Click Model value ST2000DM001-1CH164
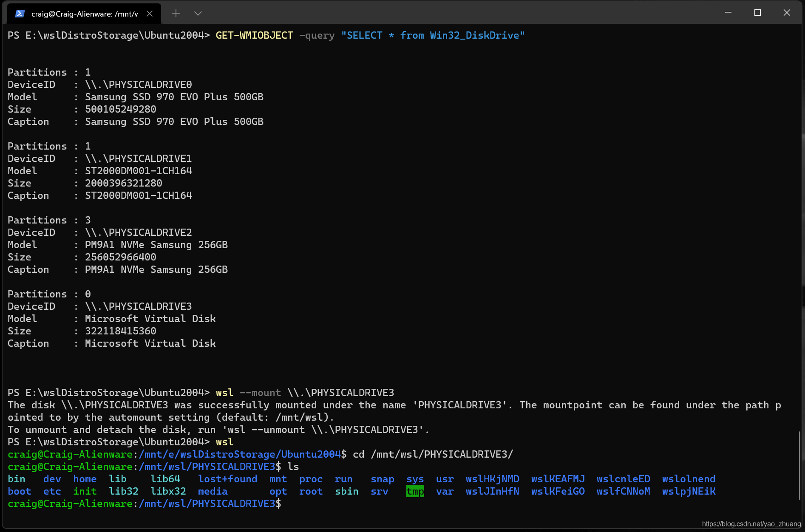The width and height of the screenshot is (805, 532). (139, 171)
